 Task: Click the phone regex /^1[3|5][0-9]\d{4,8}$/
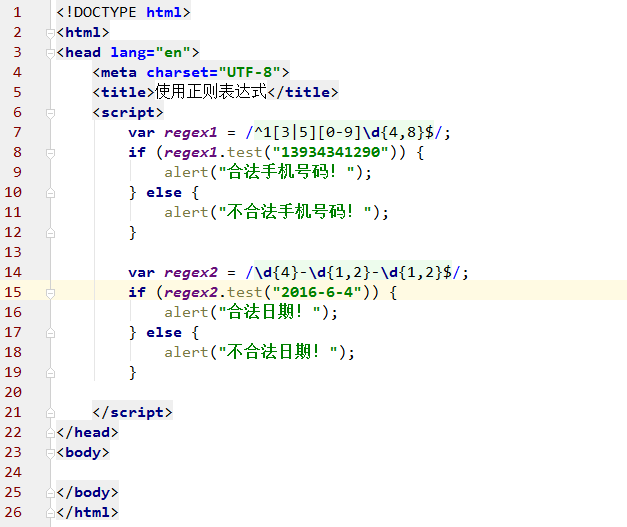tap(344, 132)
